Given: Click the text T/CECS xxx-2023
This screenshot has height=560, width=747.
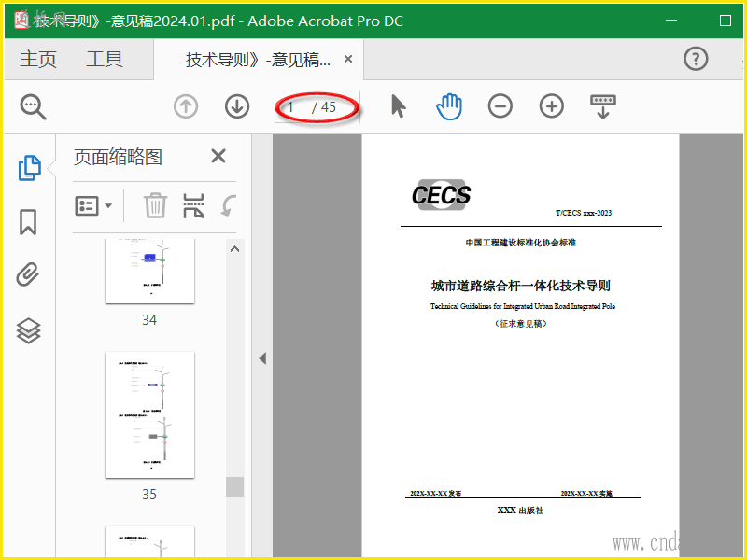Looking at the screenshot, I should coord(584,213).
